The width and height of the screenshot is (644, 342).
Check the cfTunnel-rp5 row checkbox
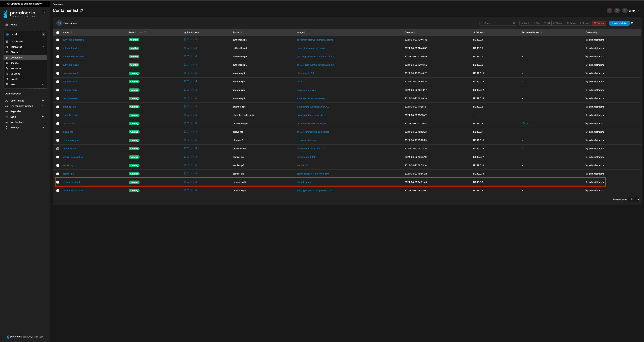coord(58,107)
